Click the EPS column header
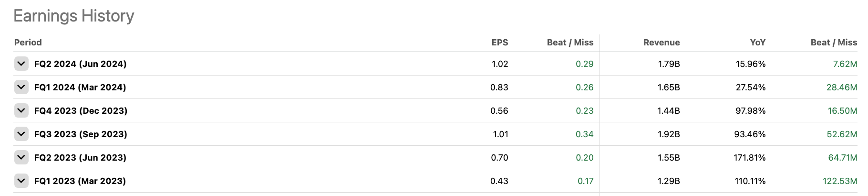The height and width of the screenshot is (196, 868). pyautogui.click(x=499, y=43)
